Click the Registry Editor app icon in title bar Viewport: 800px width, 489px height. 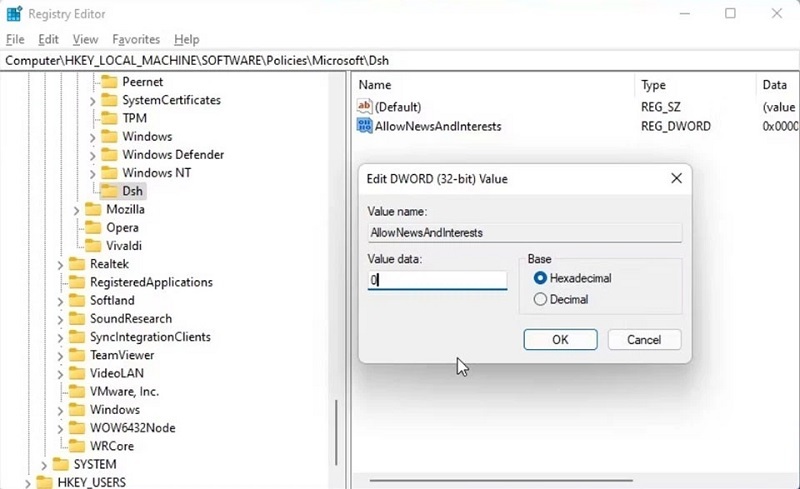click(14, 14)
